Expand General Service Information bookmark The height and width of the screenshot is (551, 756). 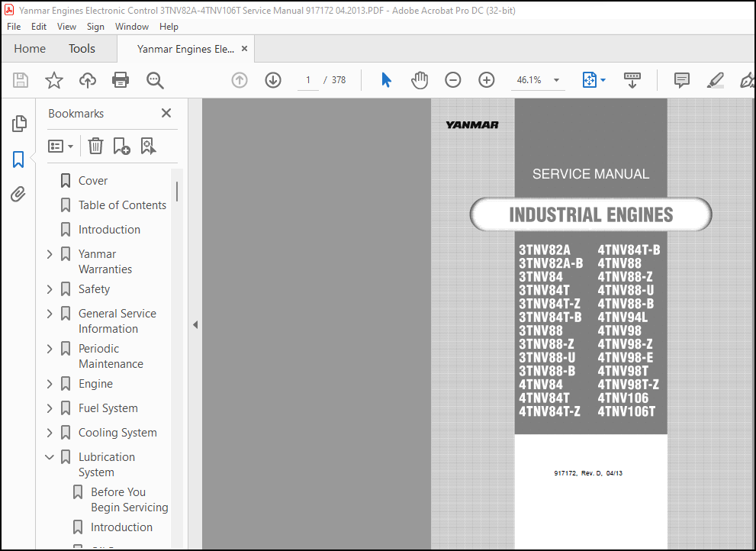pyautogui.click(x=50, y=314)
